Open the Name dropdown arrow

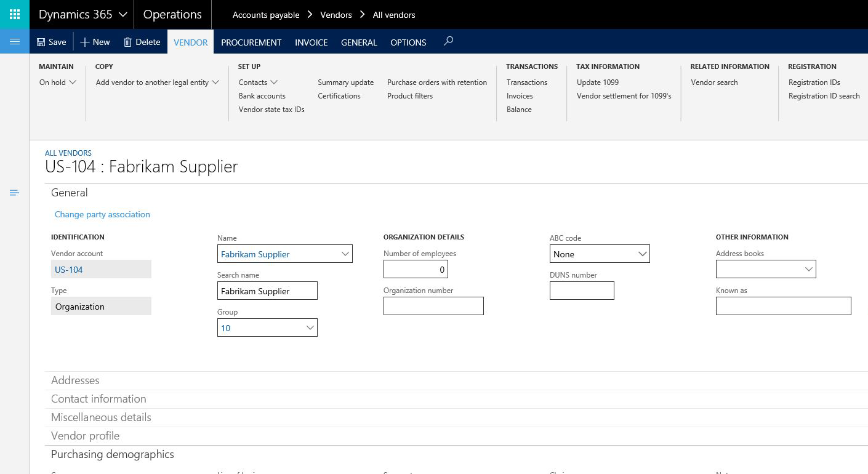tap(345, 254)
